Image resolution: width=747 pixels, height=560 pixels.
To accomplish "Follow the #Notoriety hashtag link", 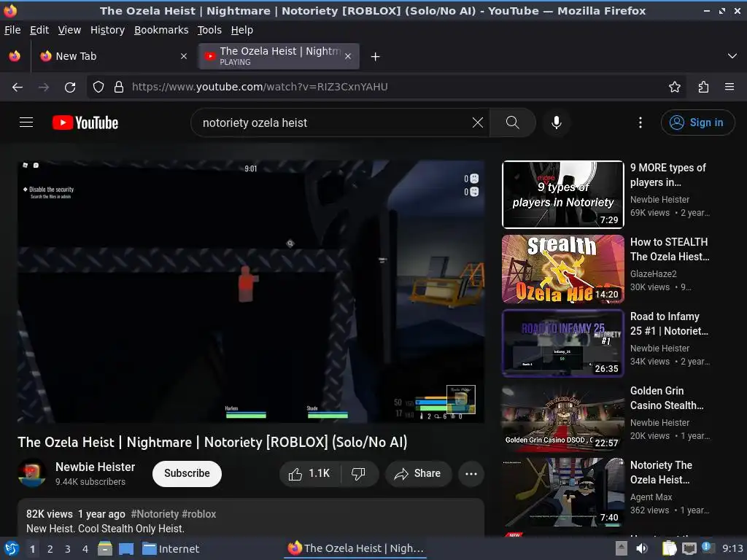I will (155, 514).
